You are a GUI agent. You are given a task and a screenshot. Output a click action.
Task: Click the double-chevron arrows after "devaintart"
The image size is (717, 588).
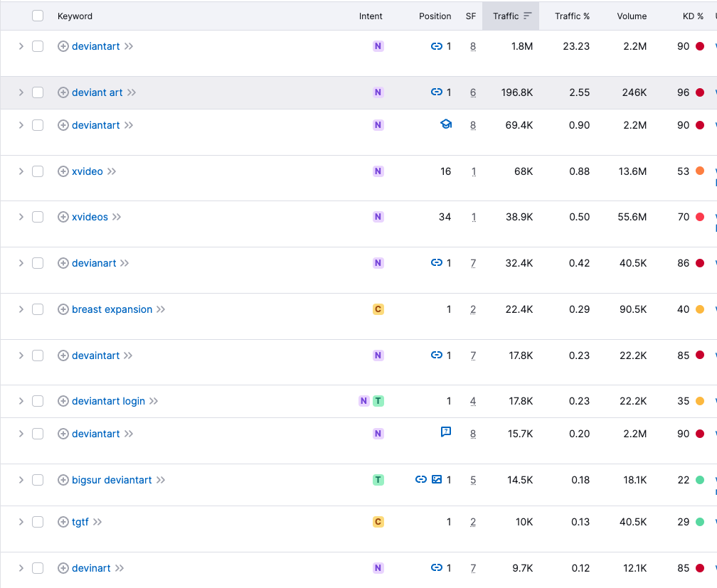[x=128, y=356]
